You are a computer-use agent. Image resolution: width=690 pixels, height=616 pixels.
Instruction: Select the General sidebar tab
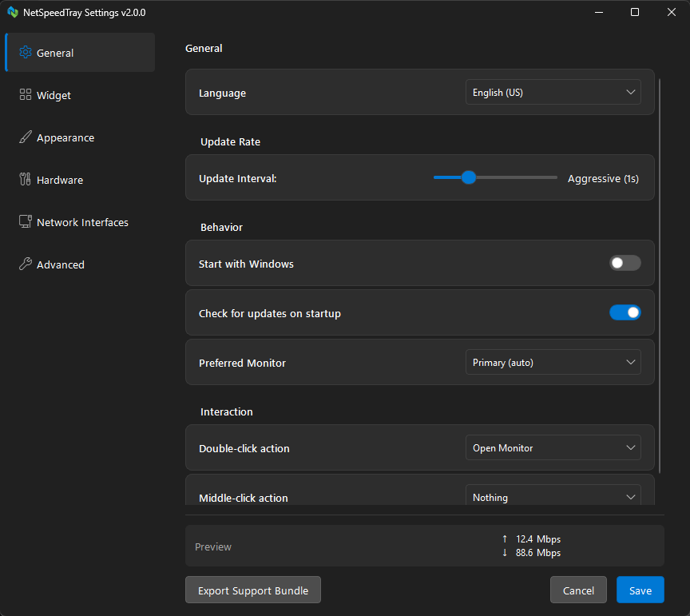coord(80,53)
